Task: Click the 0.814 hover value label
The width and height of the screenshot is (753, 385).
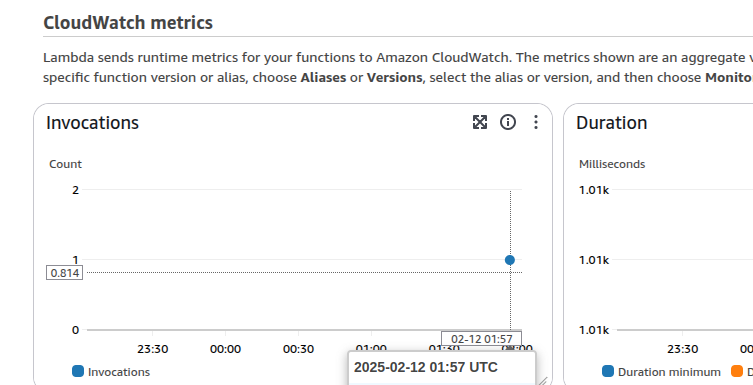Action: pos(65,273)
